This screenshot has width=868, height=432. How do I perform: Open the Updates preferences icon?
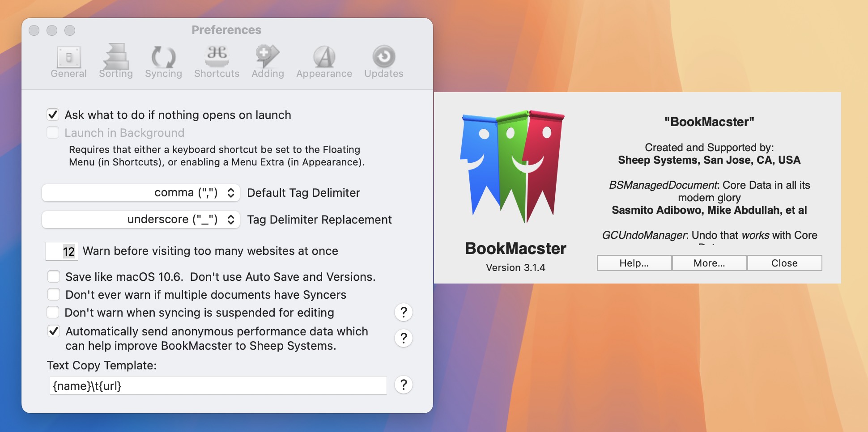(384, 62)
